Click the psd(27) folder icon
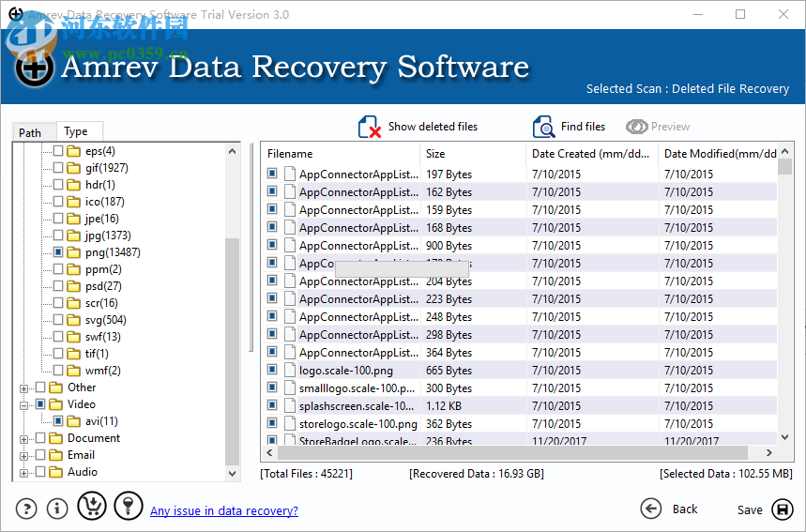806x532 pixels. click(x=74, y=286)
